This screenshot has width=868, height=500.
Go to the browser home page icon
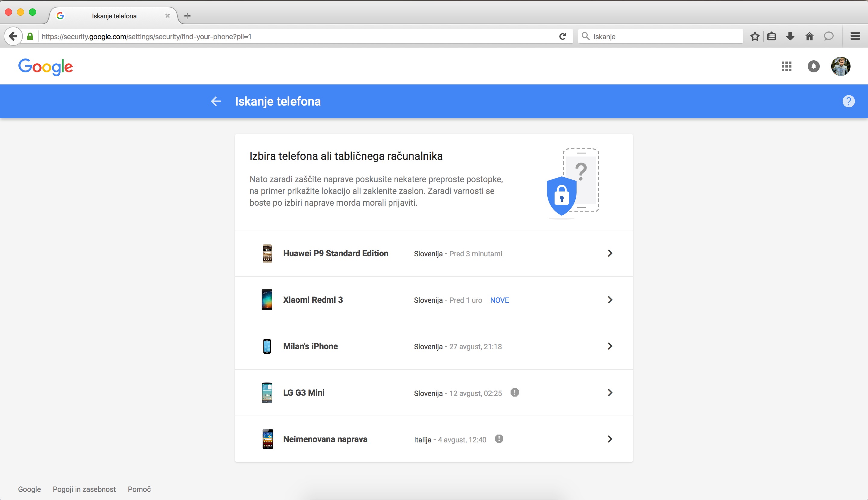[x=809, y=36]
